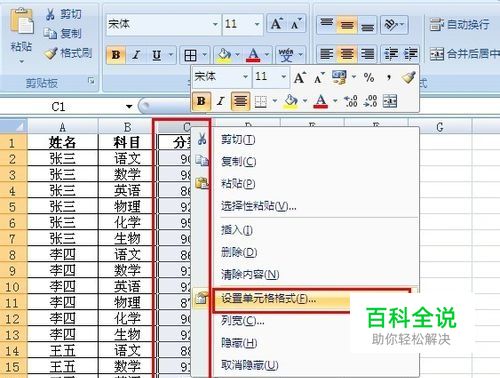Open the ribbon borders dropdown arrow
Image resolution: width=500 pixels, height=378 pixels.
point(204,55)
